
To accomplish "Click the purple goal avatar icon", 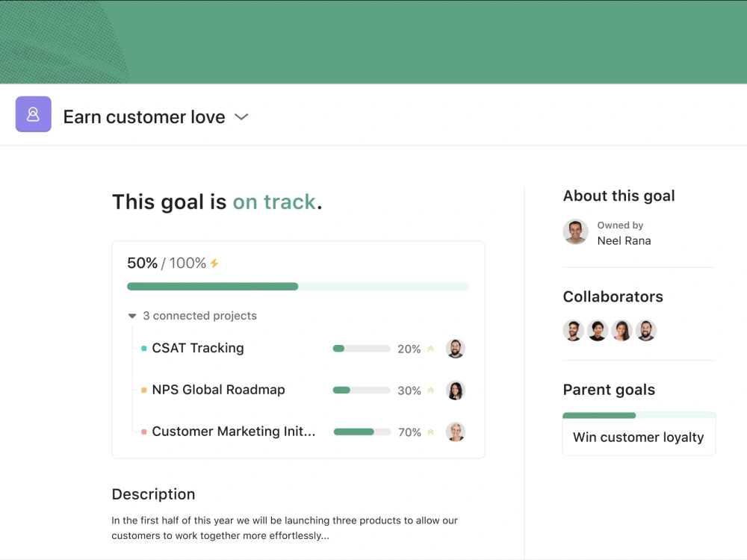I will pos(33,114).
